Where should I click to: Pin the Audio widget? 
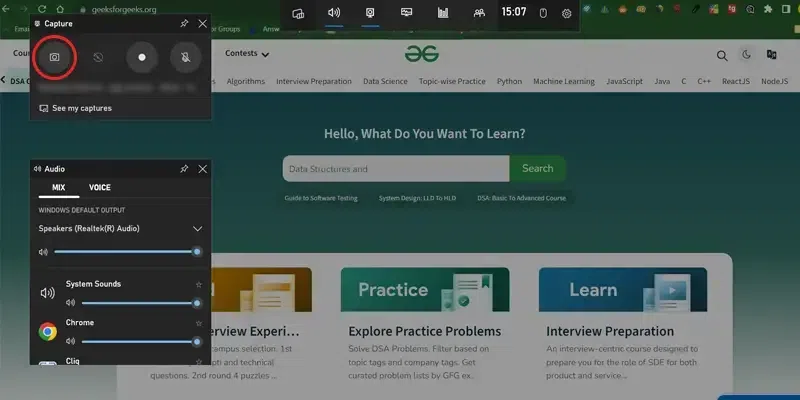[184, 169]
